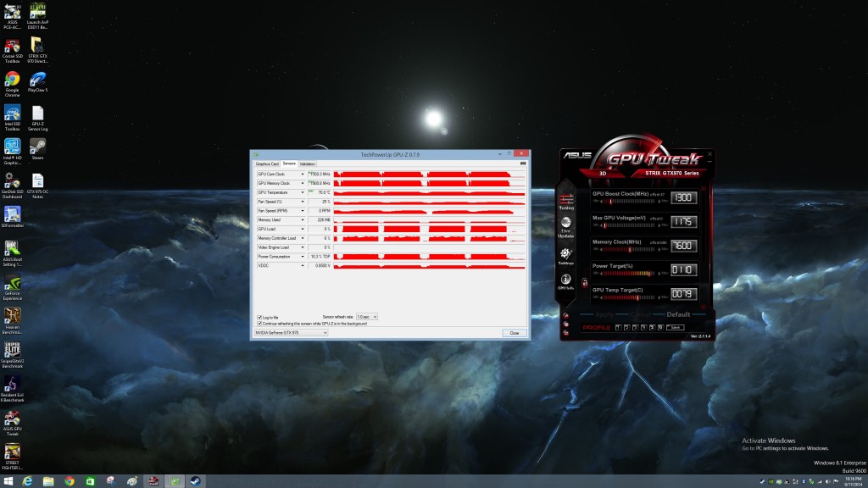The height and width of the screenshot is (488, 868).
Task: Open Corsair SSD Toolbox shortcut
Action: tap(12, 50)
